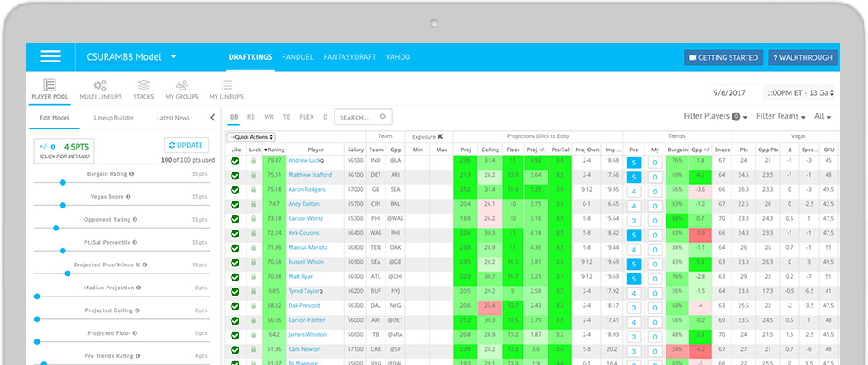Lock Russell Wilson with the padlock icon
Viewport: 868px width, 365px height.
[254, 262]
